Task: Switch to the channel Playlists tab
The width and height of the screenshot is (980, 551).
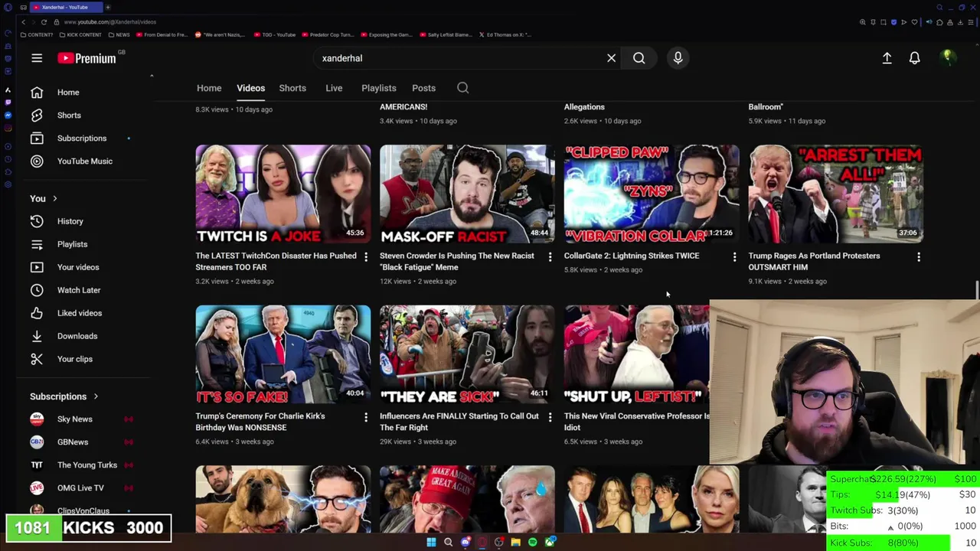Action: (379, 88)
